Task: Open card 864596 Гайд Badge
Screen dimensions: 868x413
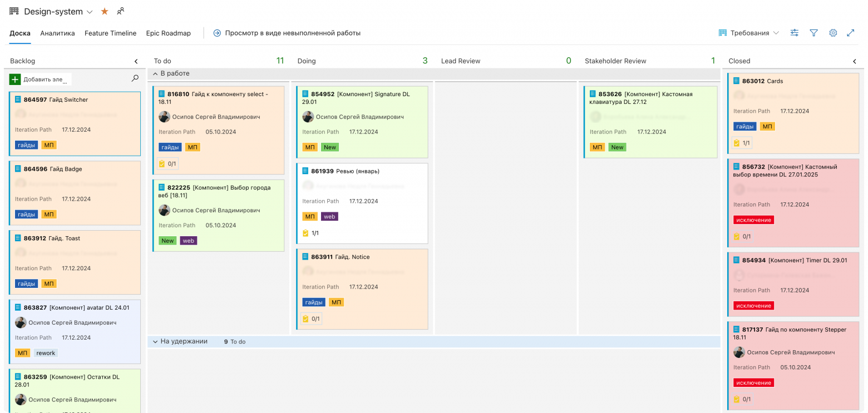Action: (53, 169)
